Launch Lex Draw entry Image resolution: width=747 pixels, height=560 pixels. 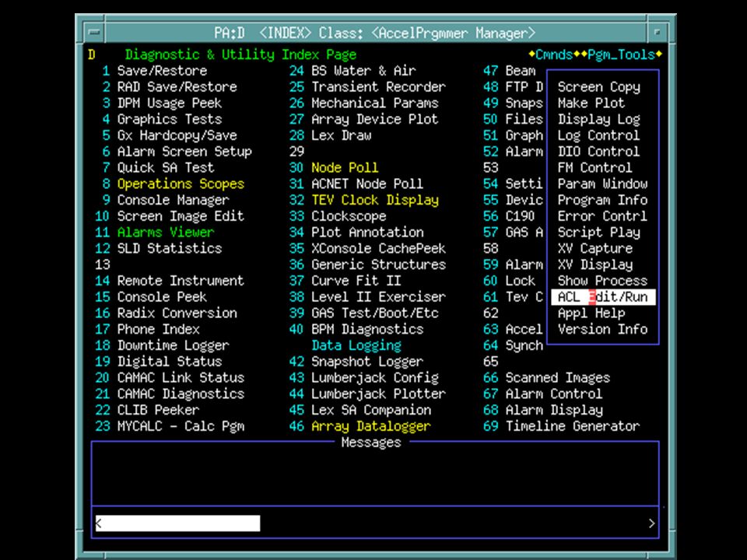pos(341,135)
